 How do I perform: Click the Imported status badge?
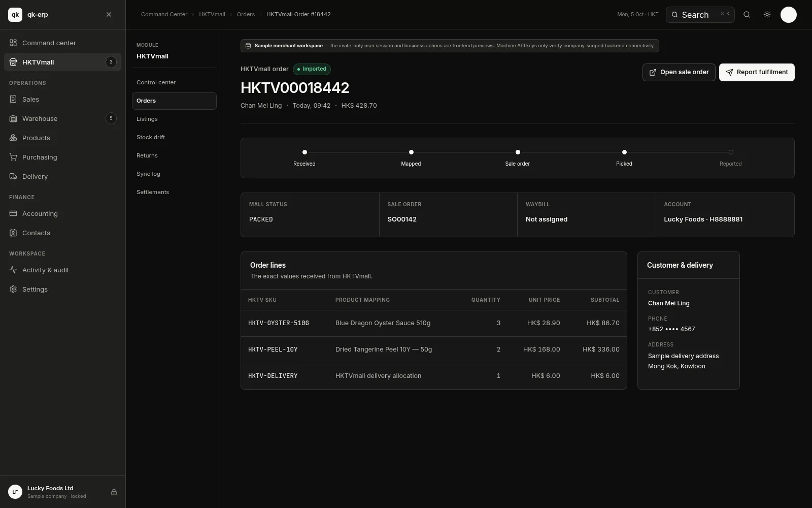point(312,69)
